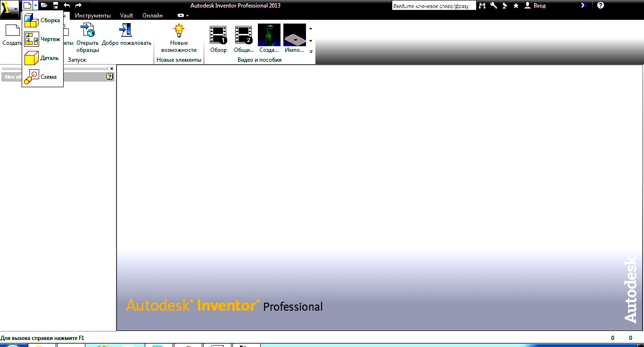Viewport: 644px width, 347px height.
Task: Click the binoculars search icon
Action: click(x=482, y=6)
